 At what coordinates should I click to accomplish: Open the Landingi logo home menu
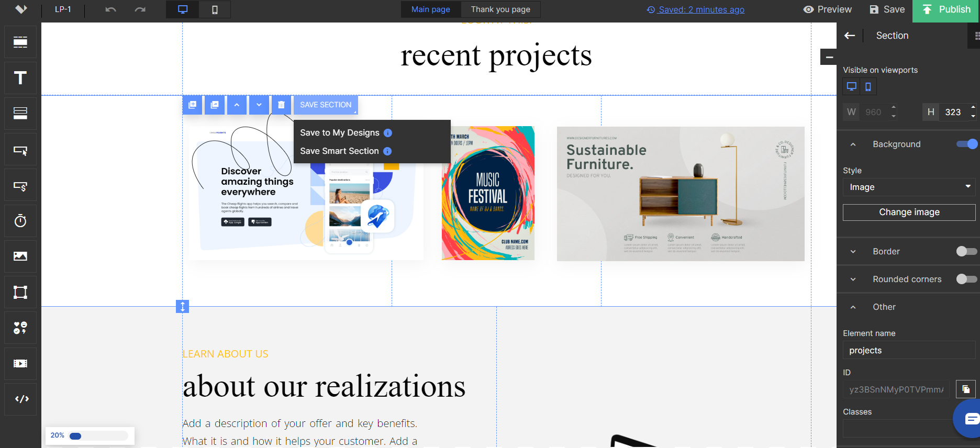[21, 9]
